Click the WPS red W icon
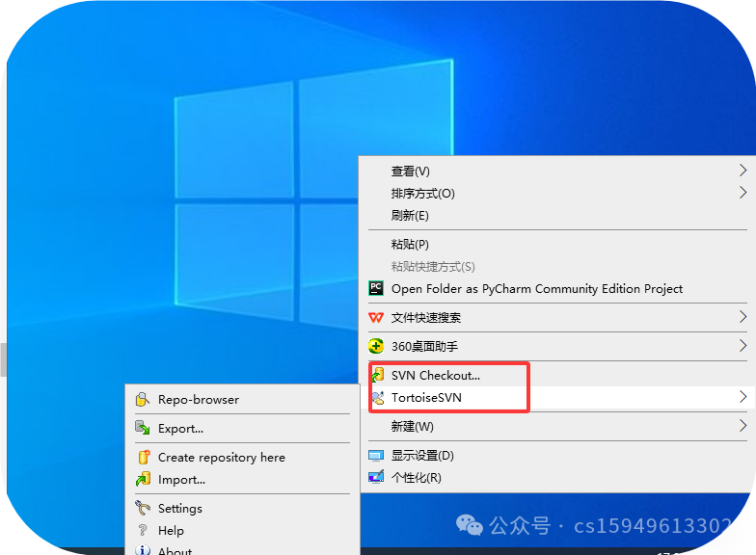Image resolution: width=756 pixels, height=555 pixels. tap(376, 317)
